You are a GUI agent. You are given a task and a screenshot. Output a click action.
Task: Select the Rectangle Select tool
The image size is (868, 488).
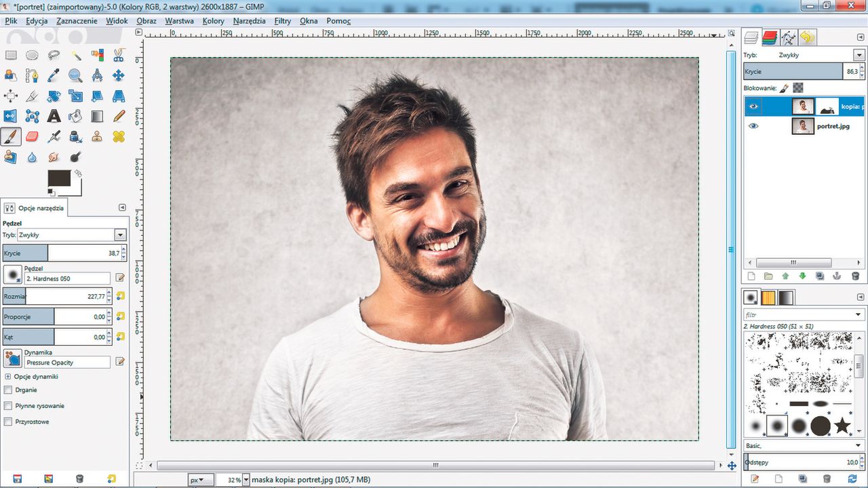pos(11,55)
